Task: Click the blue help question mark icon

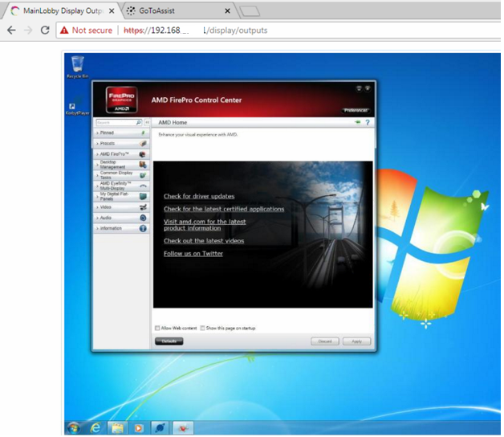Action: [368, 122]
